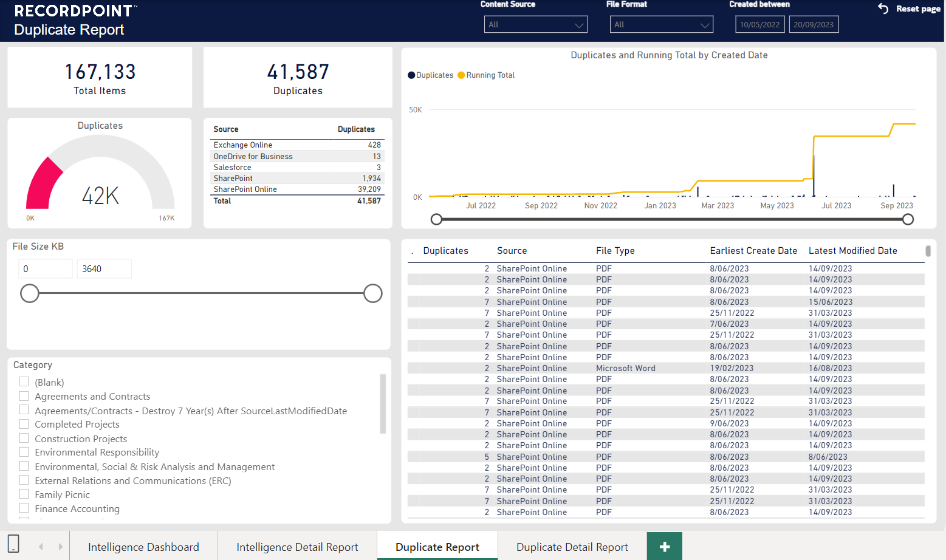Switch to mobile layout phone icon
This screenshot has width=946, height=560.
pyautogui.click(x=13, y=544)
